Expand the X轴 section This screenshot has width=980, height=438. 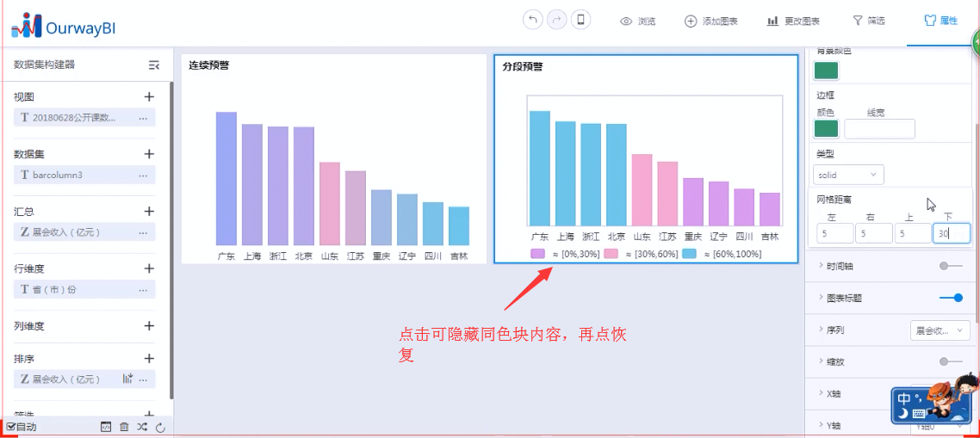pos(820,393)
